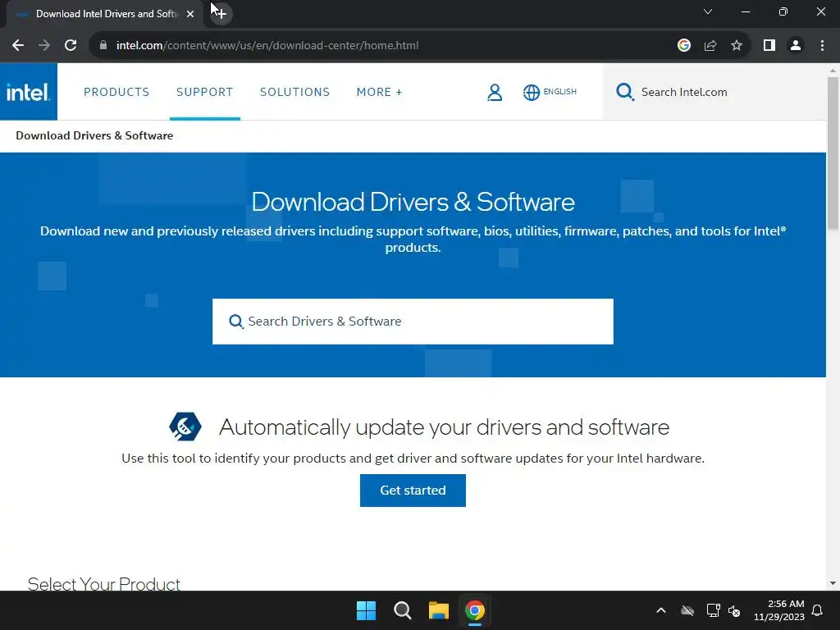Image resolution: width=840 pixels, height=630 pixels.
Task: Click Download Drivers & Software breadcrumb
Action: [94, 135]
